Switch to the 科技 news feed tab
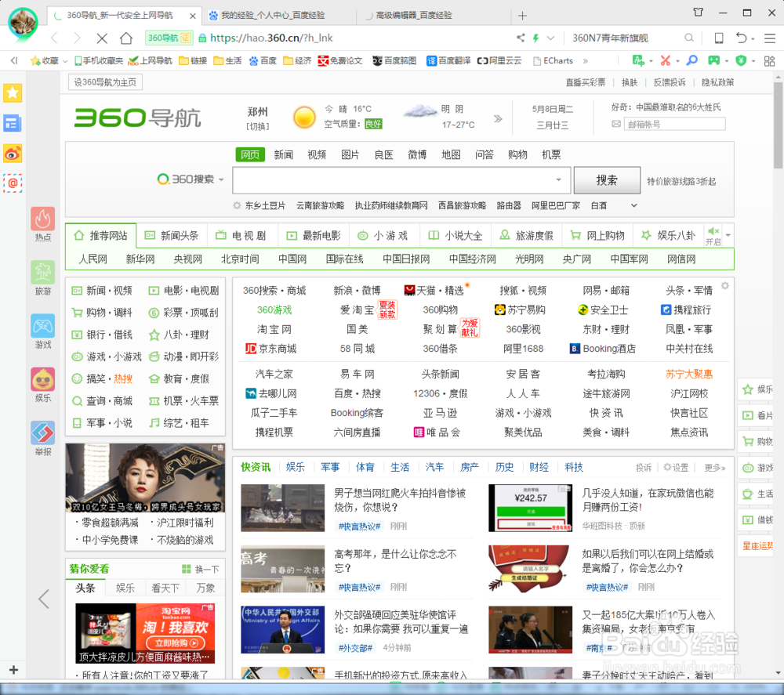Image resolution: width=784 pixels, height=695 pixels. click(574, 467)
